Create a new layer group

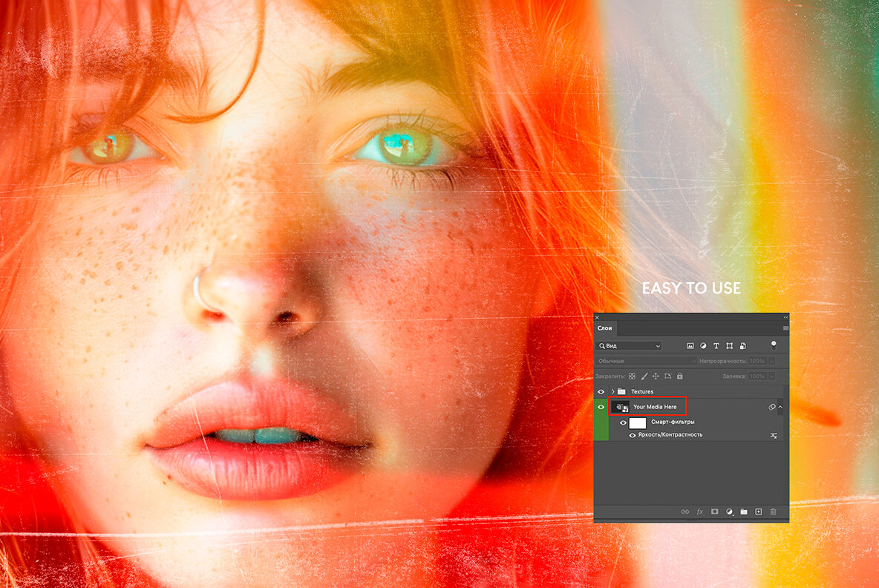coord(744,512)
